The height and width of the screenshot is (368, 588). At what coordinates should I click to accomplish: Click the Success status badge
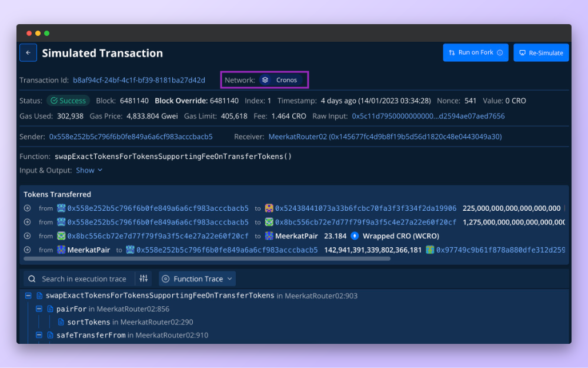(68, 101)
